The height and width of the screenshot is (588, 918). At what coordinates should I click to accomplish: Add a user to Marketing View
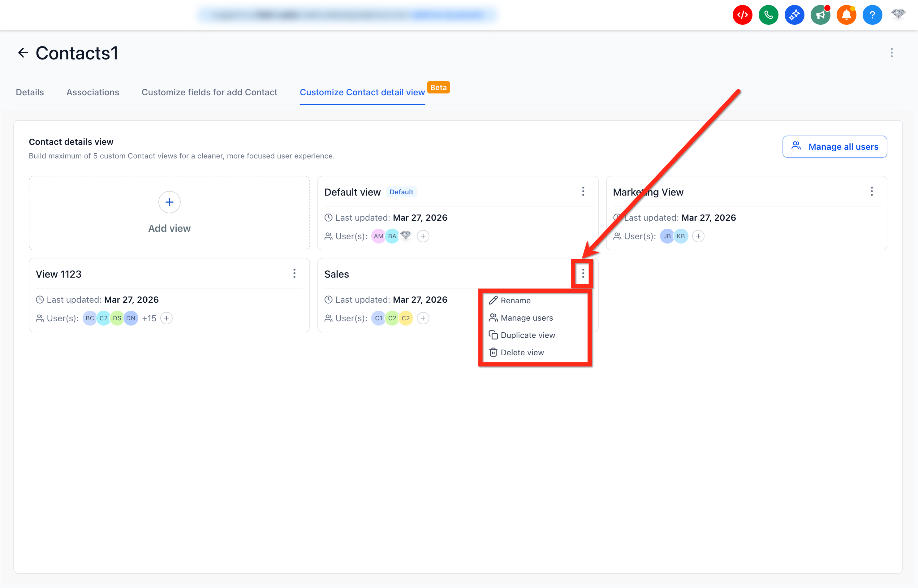[698, 236]
